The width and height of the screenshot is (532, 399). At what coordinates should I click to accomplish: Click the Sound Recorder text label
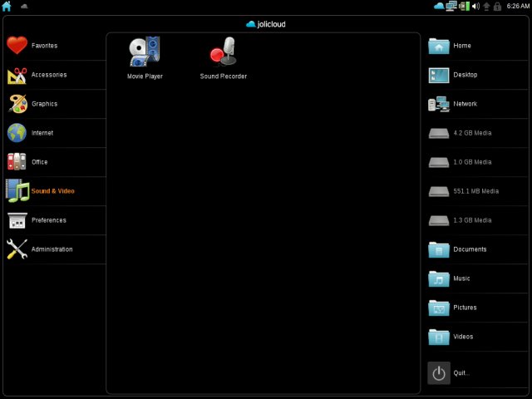pyautogui.click(x=224, y=76)
